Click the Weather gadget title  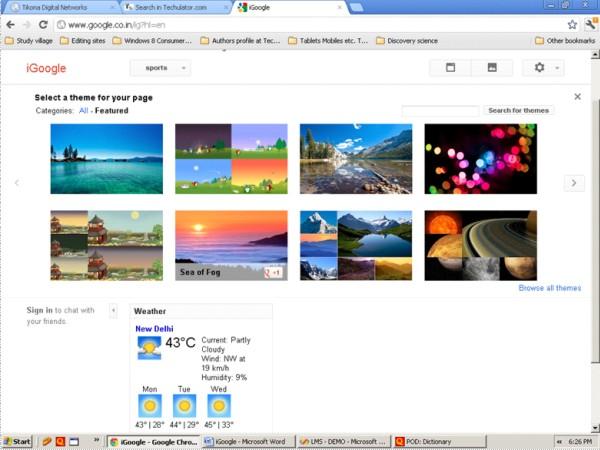coord(150,311)
